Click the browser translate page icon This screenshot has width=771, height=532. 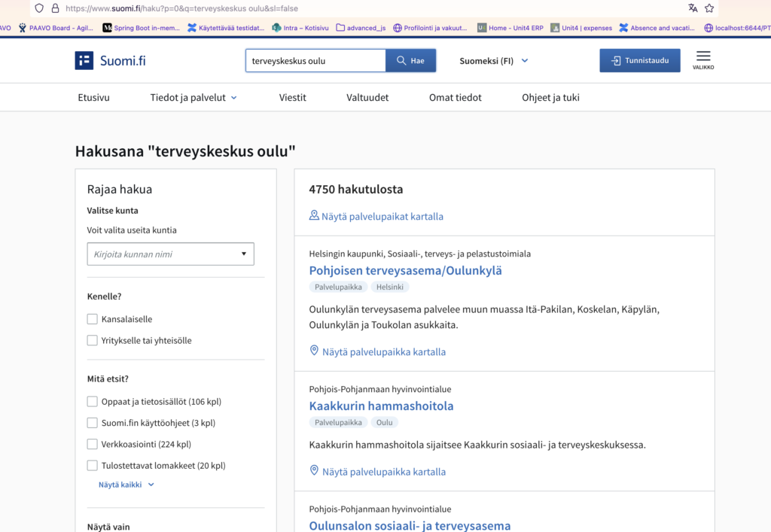click(x=693, y=8)
